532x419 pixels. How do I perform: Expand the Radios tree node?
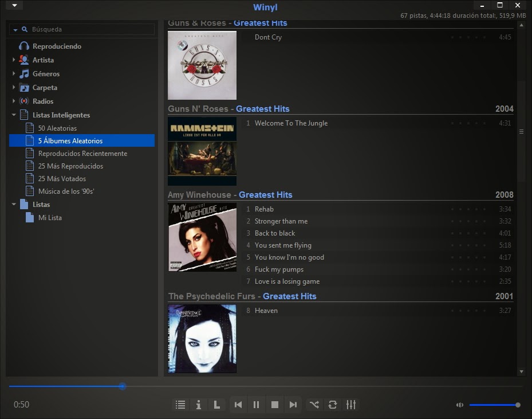tap(14, 101)
